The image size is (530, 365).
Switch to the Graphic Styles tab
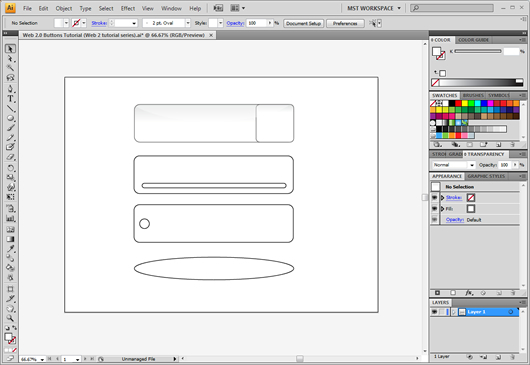tap(486, 176)
